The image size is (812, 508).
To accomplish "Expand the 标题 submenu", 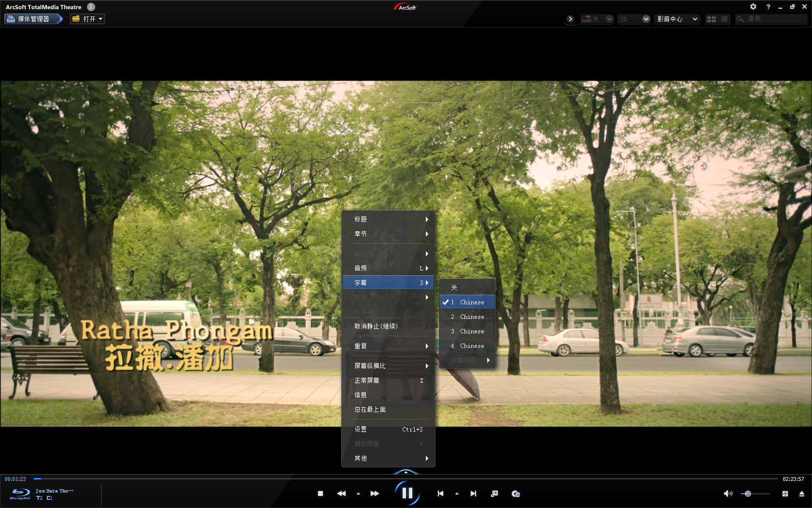I will tap(388, 219).
